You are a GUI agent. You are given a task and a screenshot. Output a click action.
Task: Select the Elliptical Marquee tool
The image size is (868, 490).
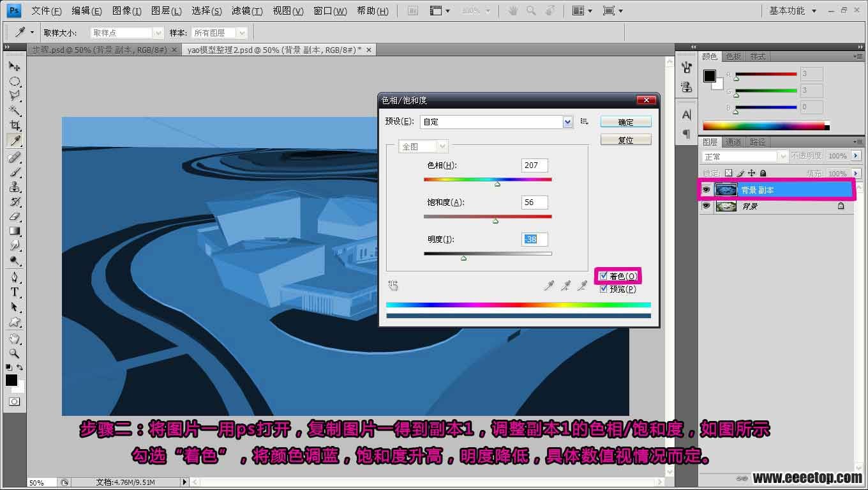point(14,81)
